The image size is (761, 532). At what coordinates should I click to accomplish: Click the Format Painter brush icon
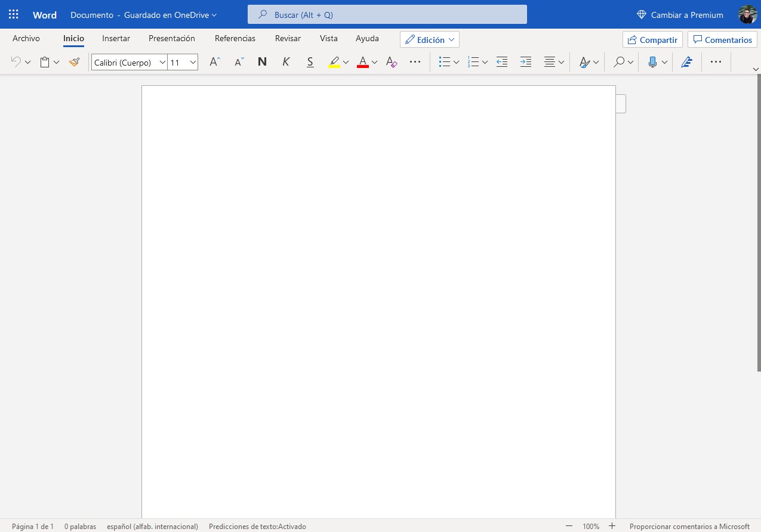click(x=74, y=62)
